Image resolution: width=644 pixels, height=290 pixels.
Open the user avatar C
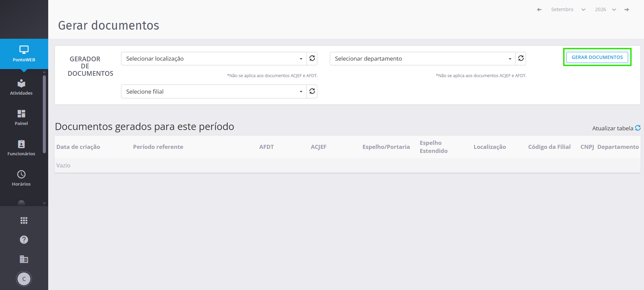[x=24, y=279]
